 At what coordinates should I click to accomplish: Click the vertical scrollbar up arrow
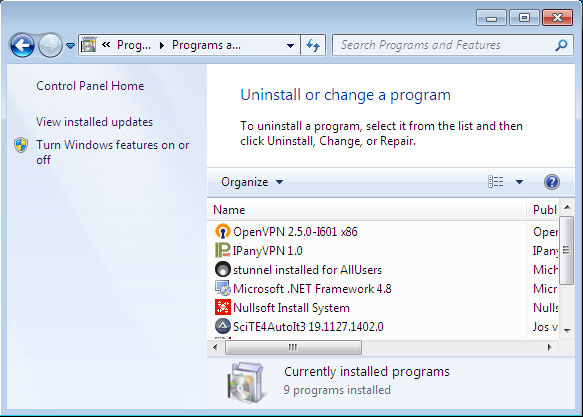point(567,207)
